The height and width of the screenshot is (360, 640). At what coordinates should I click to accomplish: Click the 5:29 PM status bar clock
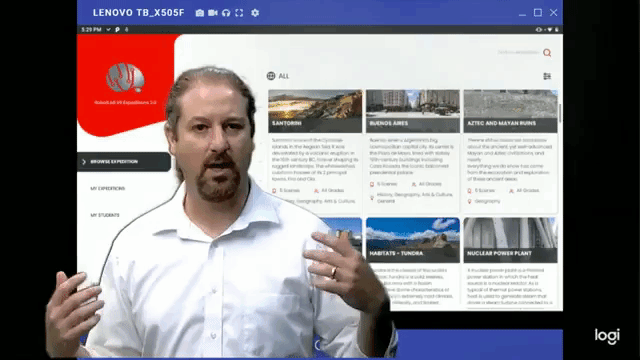point(91,30)
